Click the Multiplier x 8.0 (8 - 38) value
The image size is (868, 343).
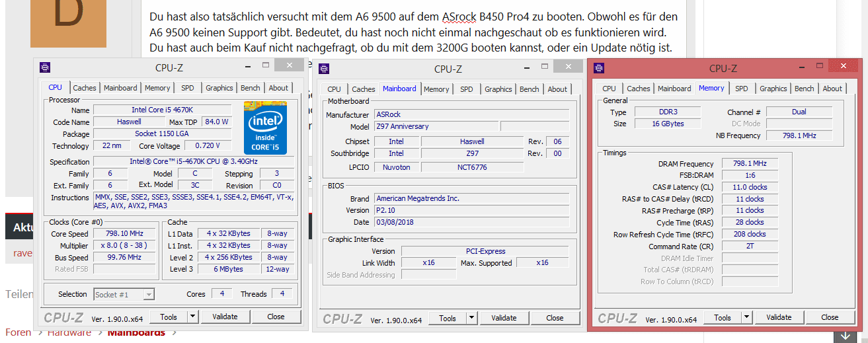(x=125, y=246)
